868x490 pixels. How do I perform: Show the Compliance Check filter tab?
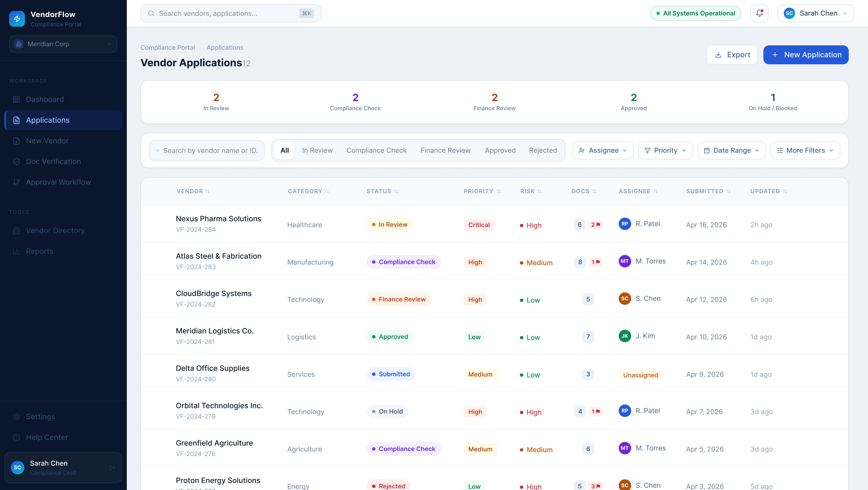click(376, 150)
